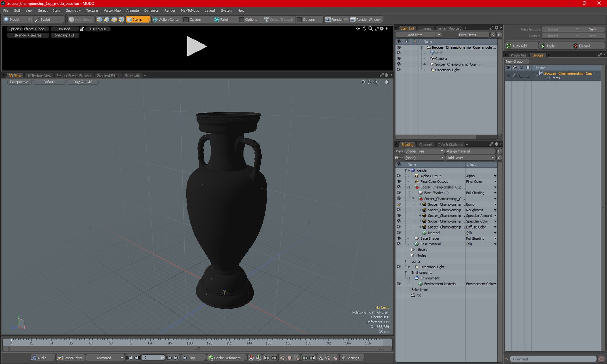Hide Alpha Output shader layer
Screen dimensions: 607x364
(x=399, y=176)
